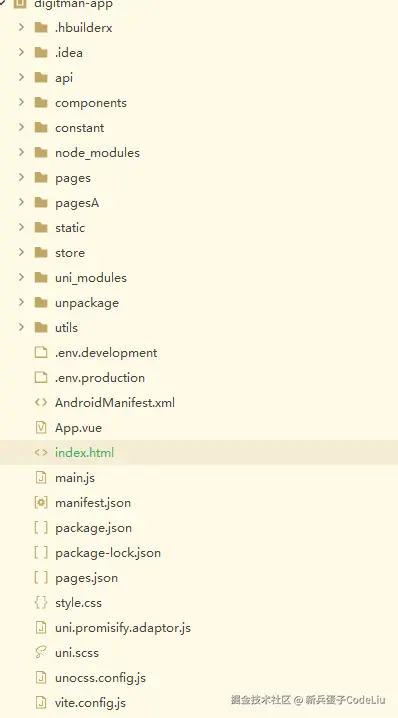Click the folder icon beside unpackage
Viewport: 398px width, 718px height.
(x=41, y=302)
